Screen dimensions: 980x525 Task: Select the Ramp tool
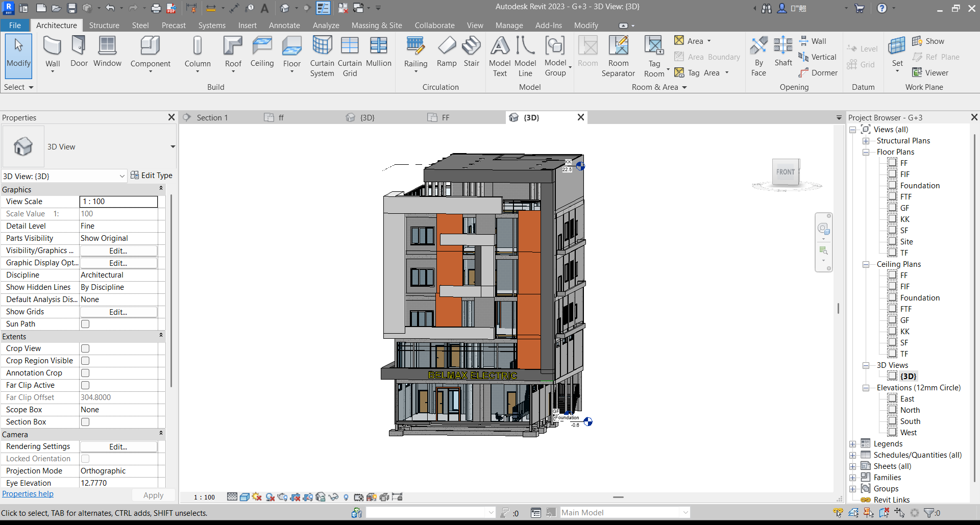447,52
